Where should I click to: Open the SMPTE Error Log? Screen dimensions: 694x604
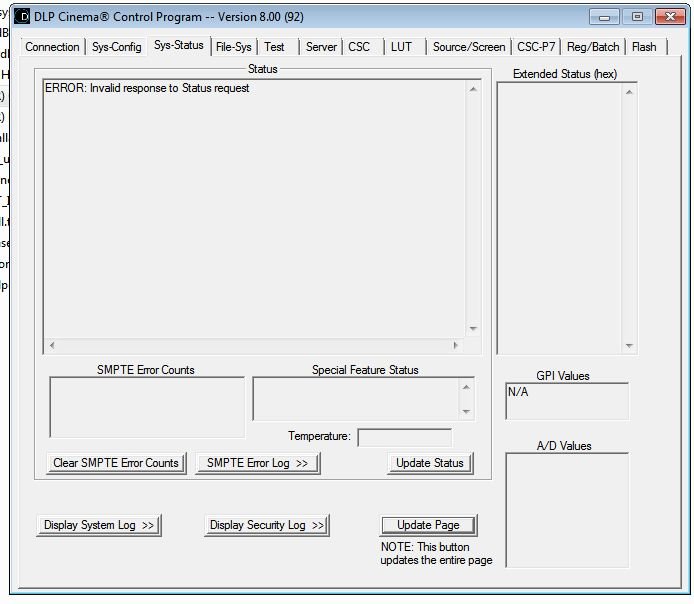[x=258, y=463]
